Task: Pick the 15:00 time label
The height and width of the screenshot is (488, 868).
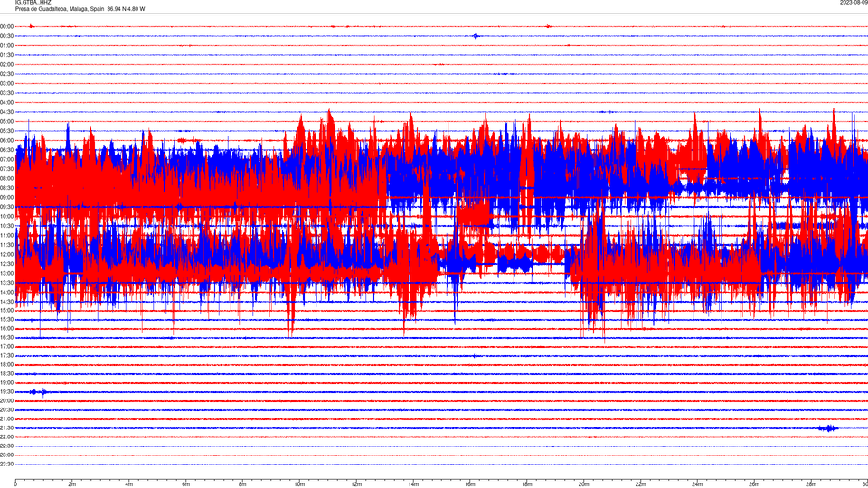Action: pyautogui.click(x=6, y=311)
